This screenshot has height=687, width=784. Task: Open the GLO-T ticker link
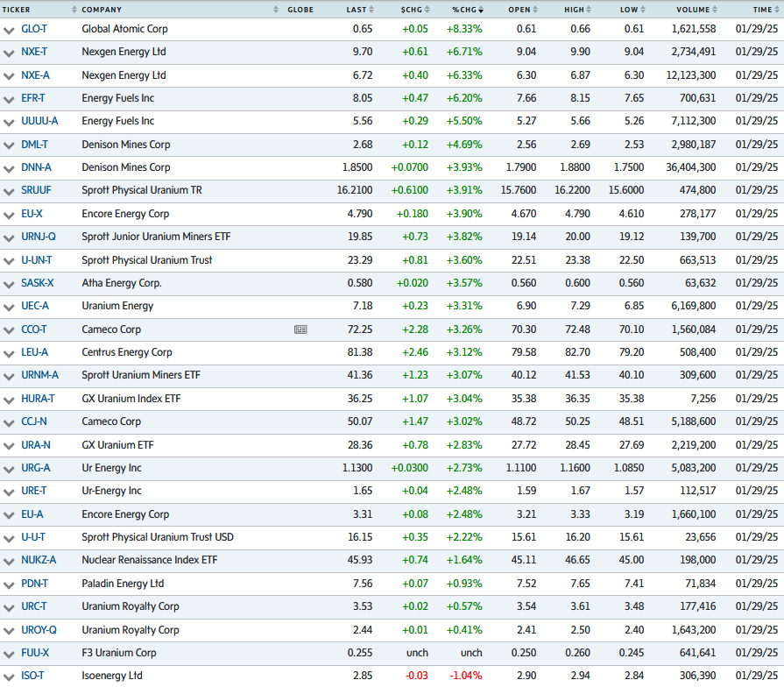[x=34, y=29]
